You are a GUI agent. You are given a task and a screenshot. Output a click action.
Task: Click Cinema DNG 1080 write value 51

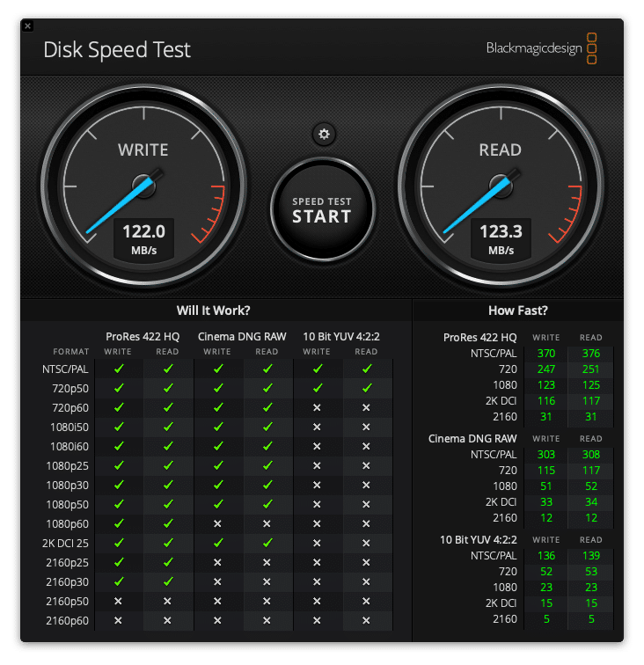click(x=546, y=486)
